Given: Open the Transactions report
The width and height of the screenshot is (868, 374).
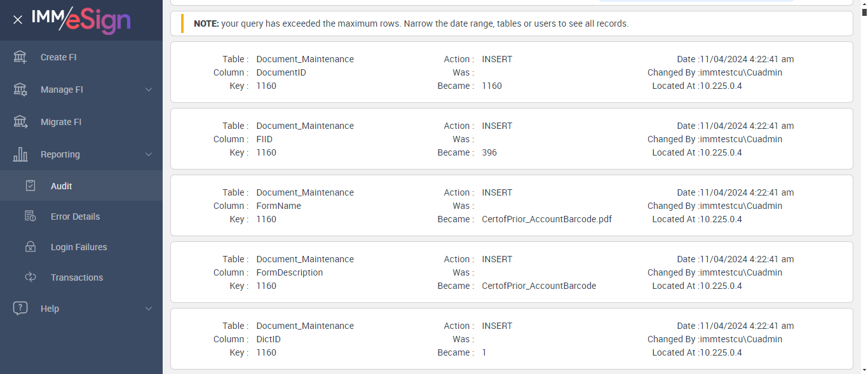Looking at the screenshot, I should [x=77, y=277].
